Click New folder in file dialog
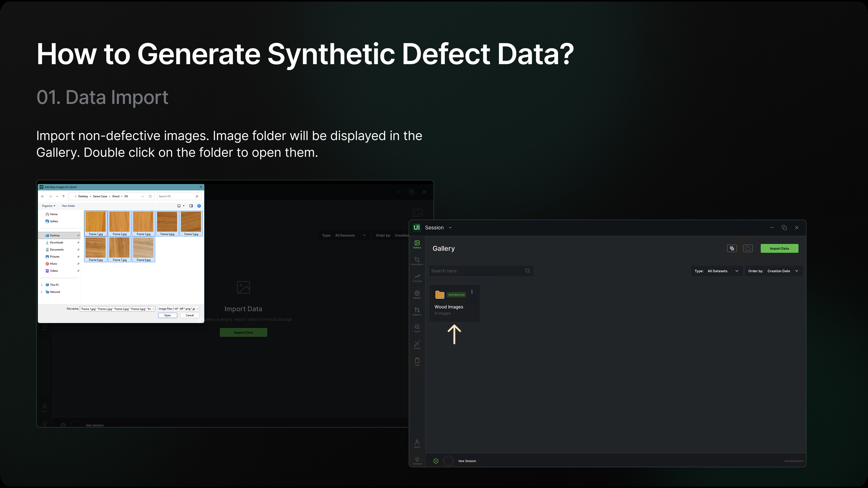This screenshot has height=488, width=868. [68, 206]
